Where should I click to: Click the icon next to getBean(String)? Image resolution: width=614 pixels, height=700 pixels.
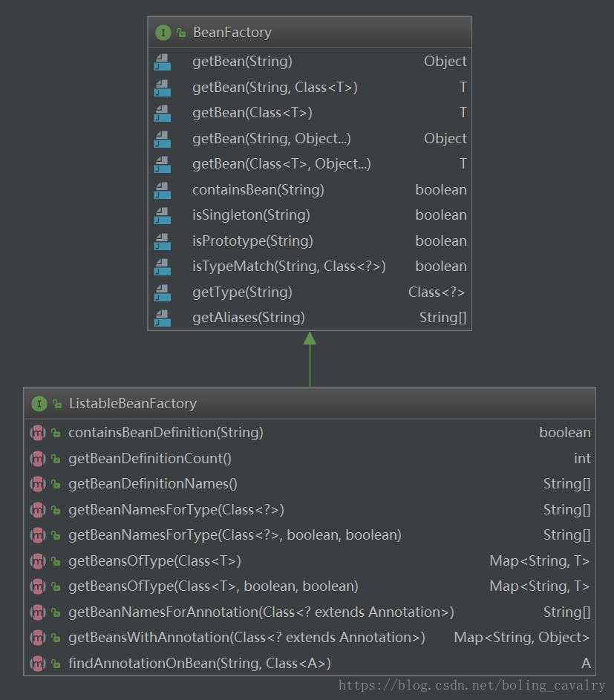coord(162,62)
